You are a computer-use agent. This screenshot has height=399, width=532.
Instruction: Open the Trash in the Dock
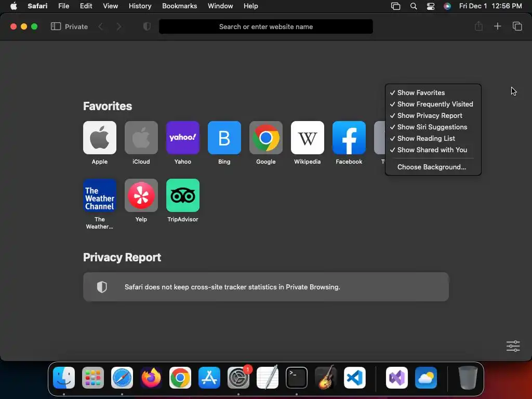point(468,378)
